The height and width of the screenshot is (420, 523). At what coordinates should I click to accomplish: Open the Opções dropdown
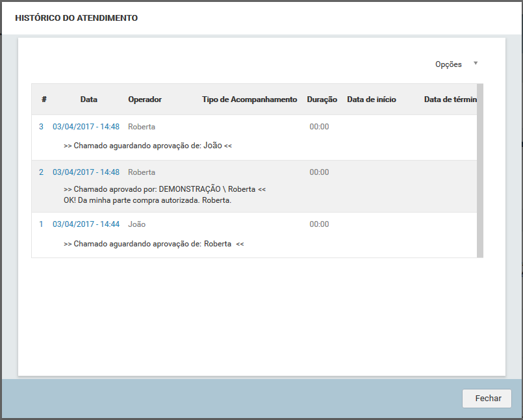point(456,64)
